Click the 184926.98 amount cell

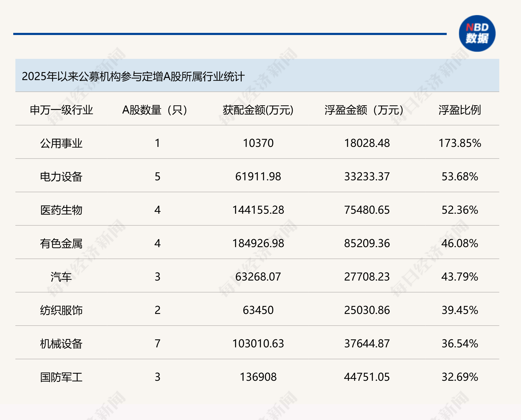pos(258,243)
